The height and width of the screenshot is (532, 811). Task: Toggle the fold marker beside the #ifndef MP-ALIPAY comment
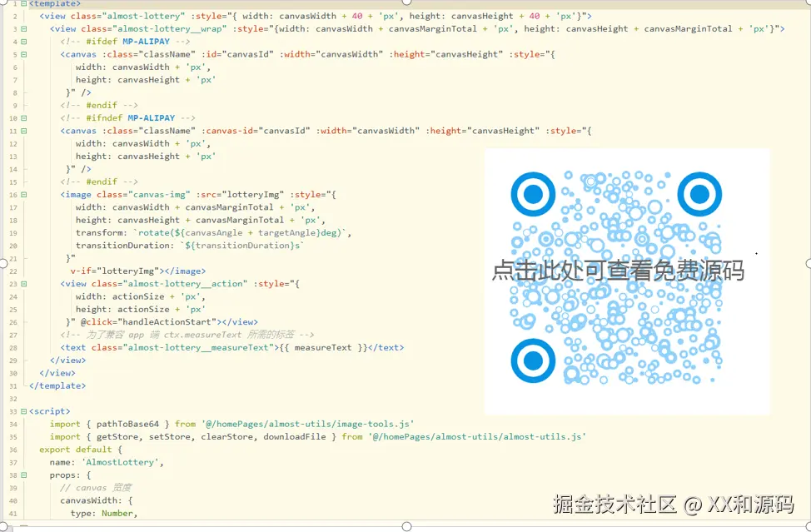coord(24,118)
